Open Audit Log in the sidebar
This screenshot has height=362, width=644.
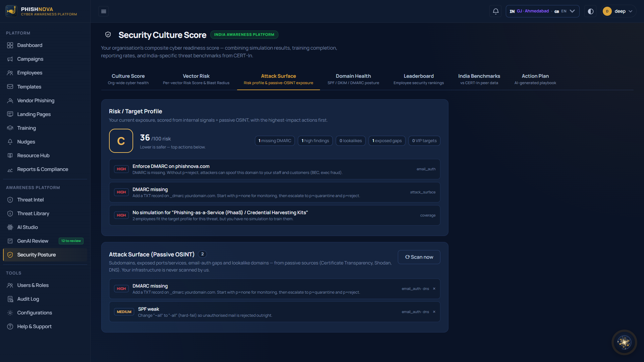[x=45, y=299]
